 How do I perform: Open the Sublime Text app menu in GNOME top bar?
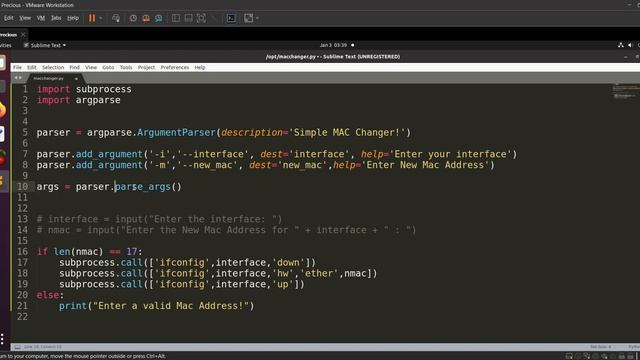point(45,45)
